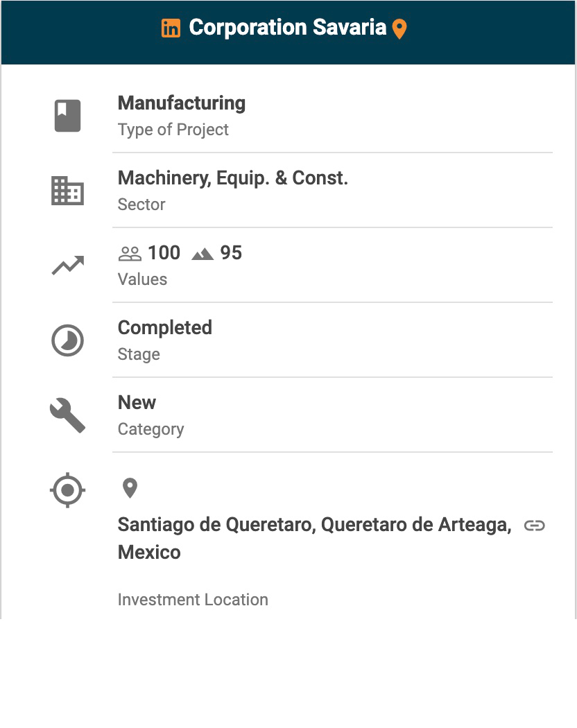This screenshot has width=577, height=728.
Task: Click the Machinery, Equip. & Const. sector
Action: (233, 178)
